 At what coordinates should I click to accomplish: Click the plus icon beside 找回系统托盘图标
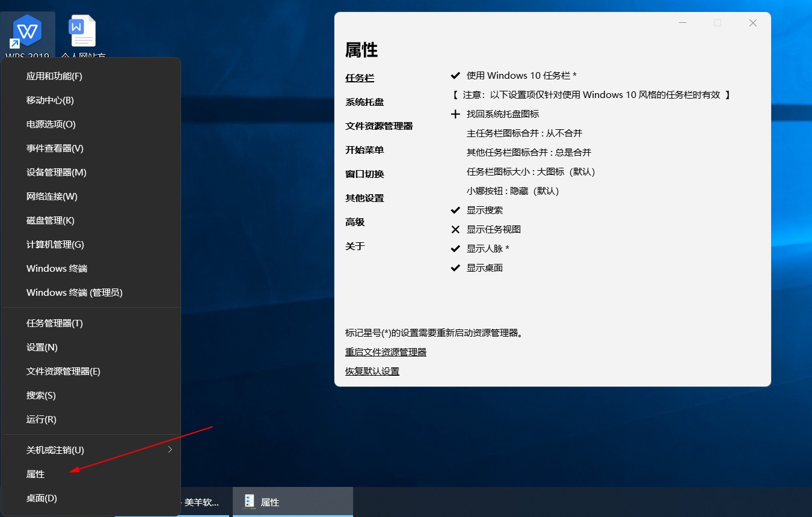pyautogui.click(x=455, y=114)
